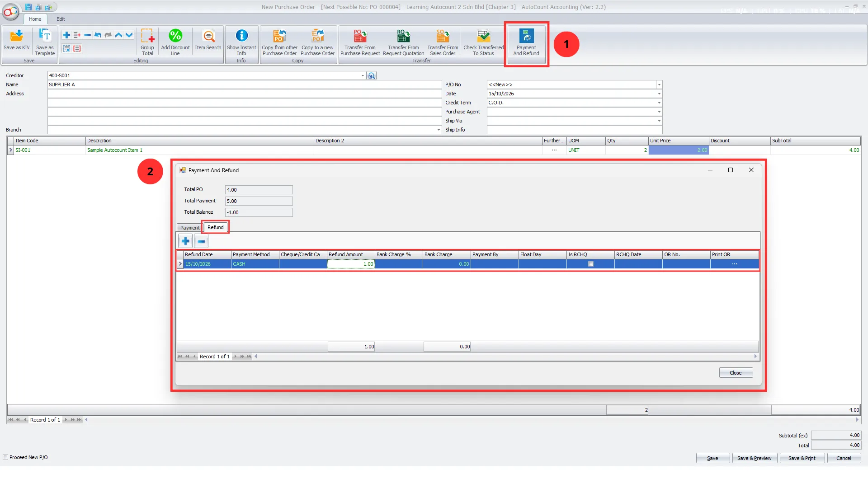This screenshot has height=488, width=868.
Task: Move line up with the up chevron icon
Action: 118,35
